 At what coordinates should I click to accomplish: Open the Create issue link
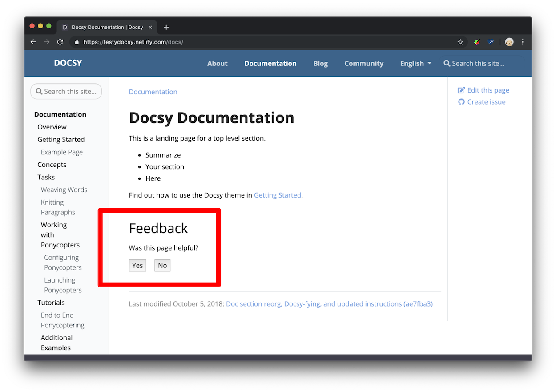click(x=486, y=102)
